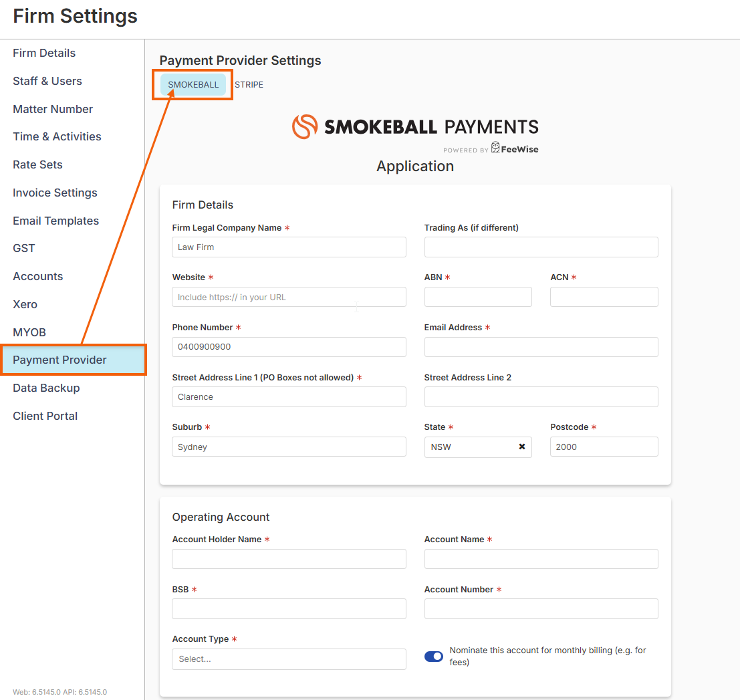Select Email Templates in sidebar
The image size is (740, 700).
(x=55, y=221)
